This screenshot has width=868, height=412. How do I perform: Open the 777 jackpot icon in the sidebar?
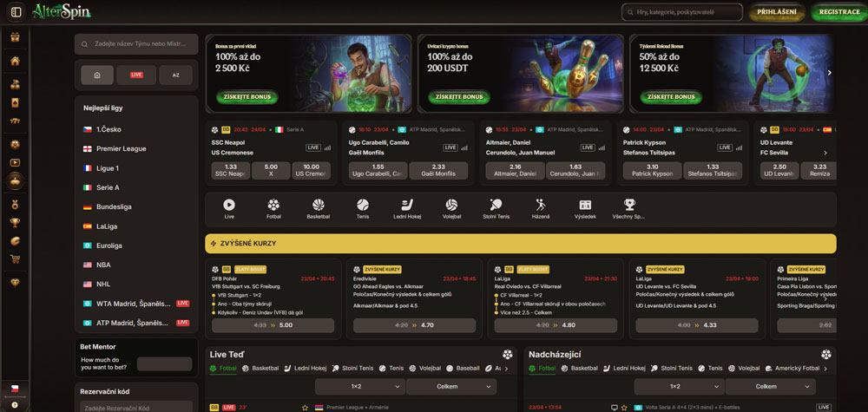tap(15, 121)
